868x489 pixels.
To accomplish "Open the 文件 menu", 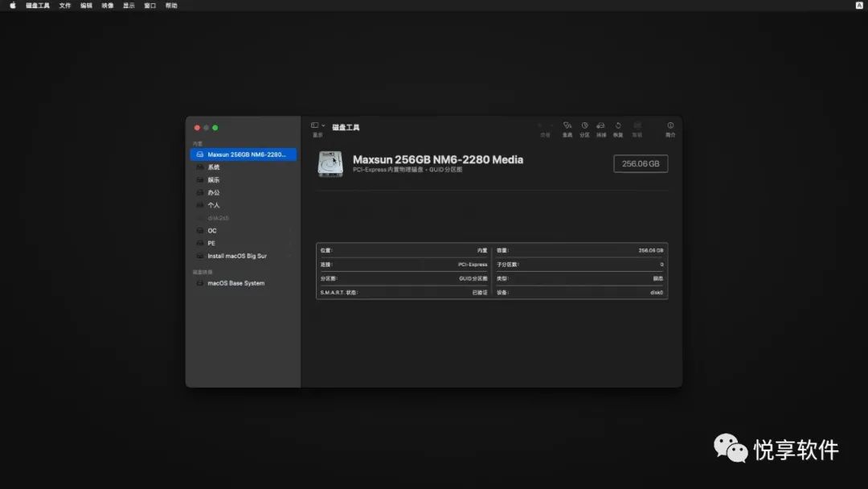I will point(65,6).
